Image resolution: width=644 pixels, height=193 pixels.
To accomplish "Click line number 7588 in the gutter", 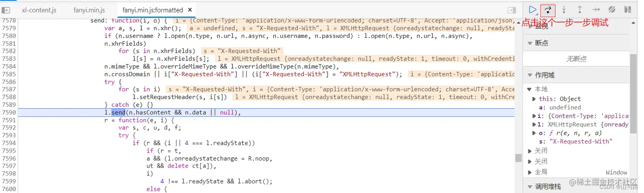I will click(9, 97).
